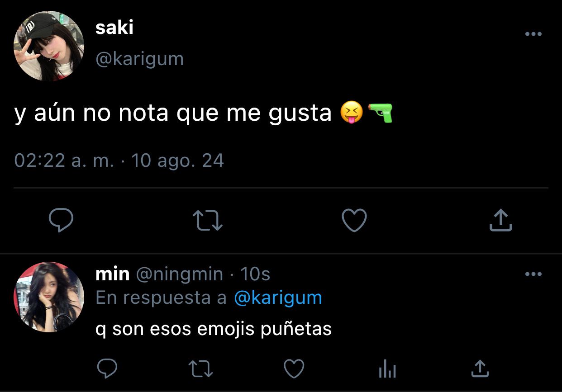This screenshot has height=392, width=562.
Task: Click the saki display name
Action: (114, 28)
